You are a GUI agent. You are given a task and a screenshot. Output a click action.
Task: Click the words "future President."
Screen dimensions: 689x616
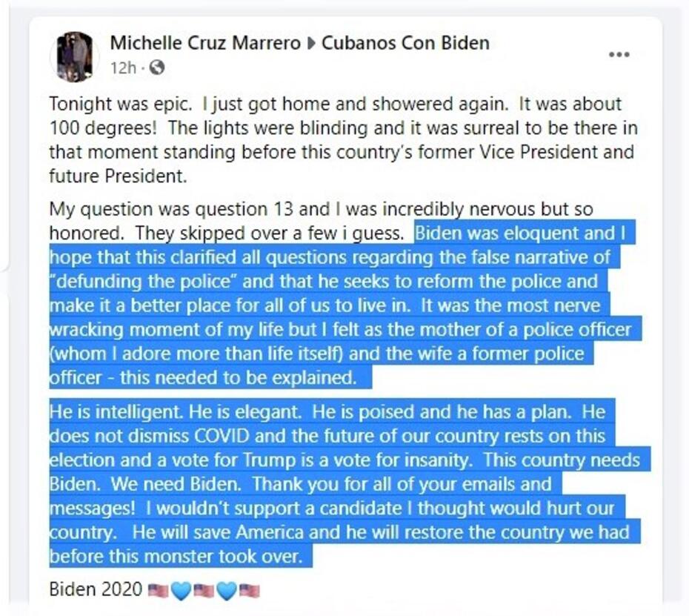pyautogui.click(x=118, y=176)
